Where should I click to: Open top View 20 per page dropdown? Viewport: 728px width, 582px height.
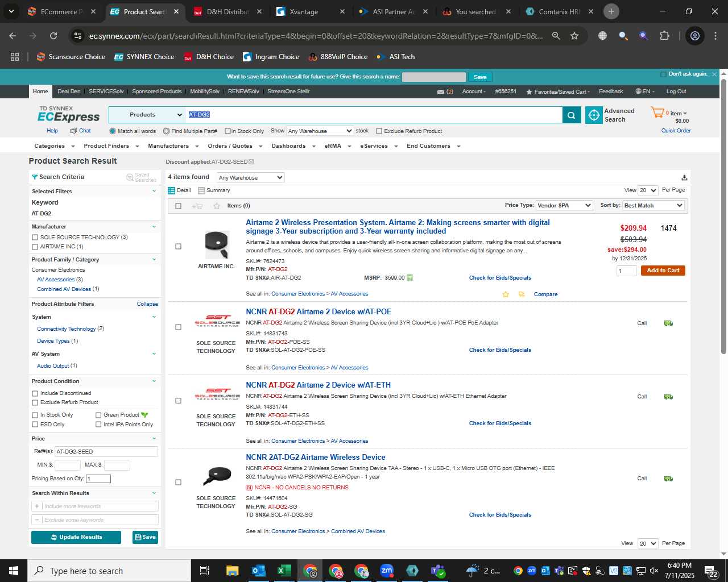[648, 190]
